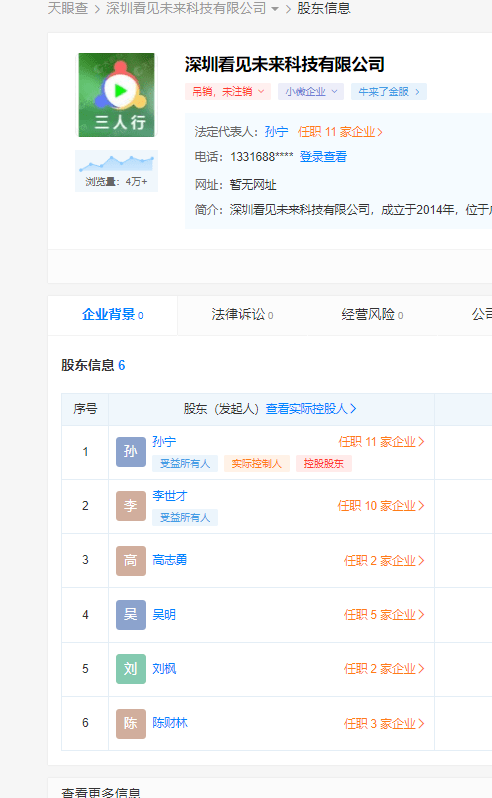The image size is (492, 798).
Task: Open shareholder 孙宁 name link
Action: (x=164, y=442)
